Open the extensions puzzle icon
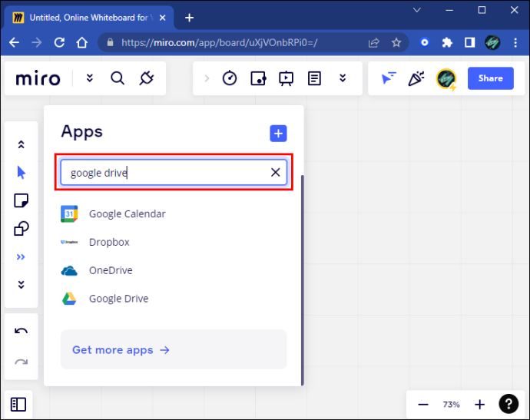 [x=447, y=42]
